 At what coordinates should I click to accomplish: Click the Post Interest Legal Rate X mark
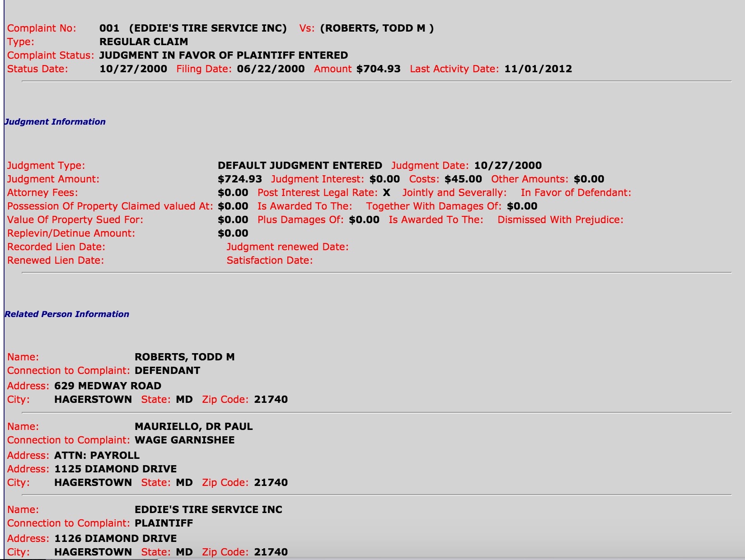coord(387,192)
